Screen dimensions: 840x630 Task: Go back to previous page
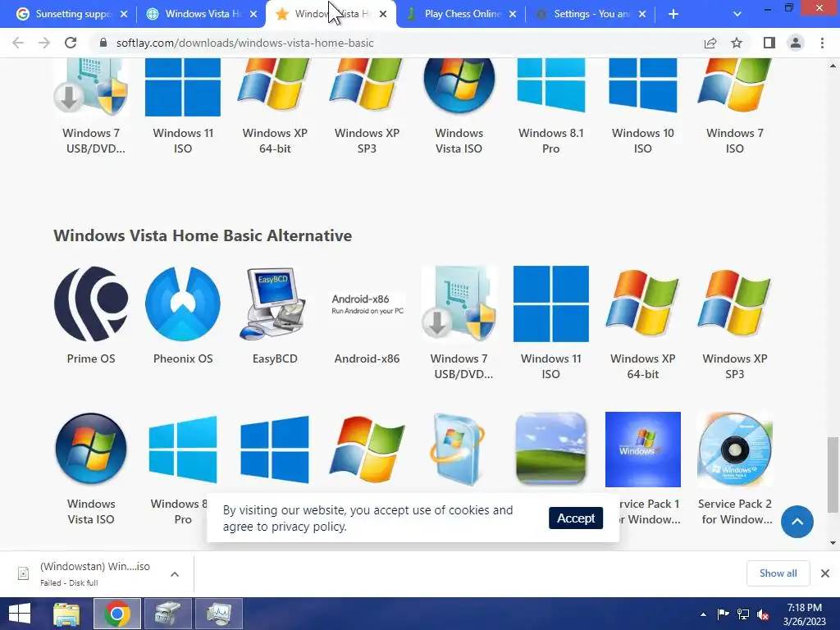pyautogui.click(x=18, y=43)
